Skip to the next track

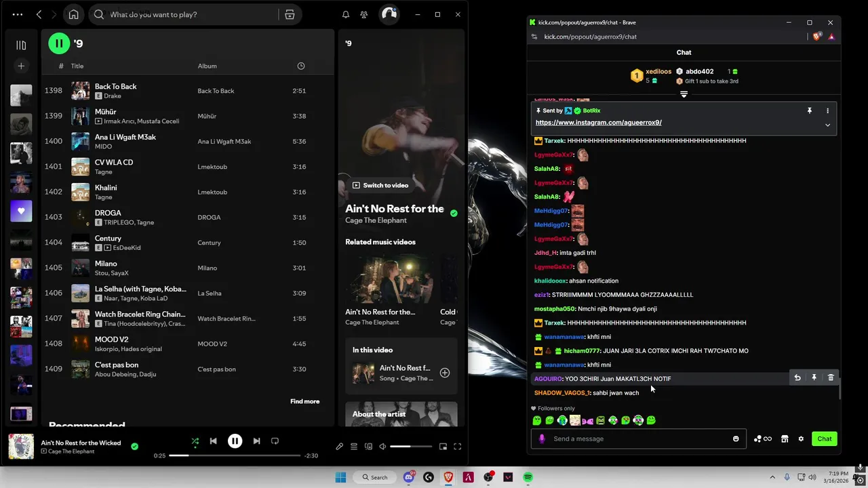pyautogui.click(x=256, y=441)
